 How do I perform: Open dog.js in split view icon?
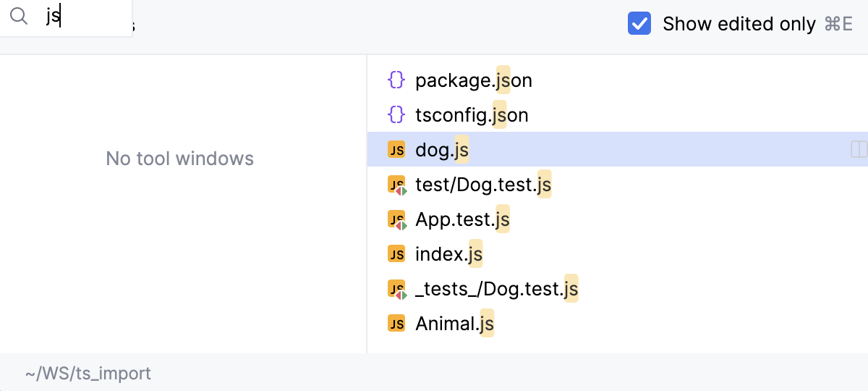859,149
